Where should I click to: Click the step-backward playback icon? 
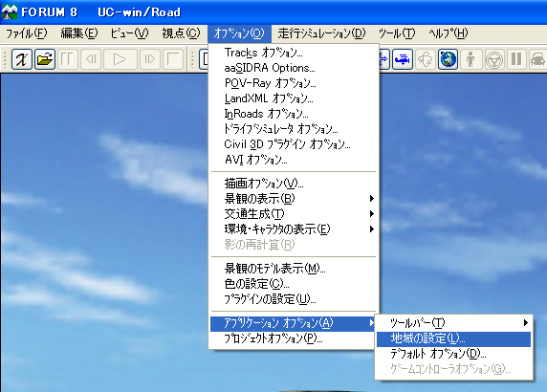click(91, 59)
